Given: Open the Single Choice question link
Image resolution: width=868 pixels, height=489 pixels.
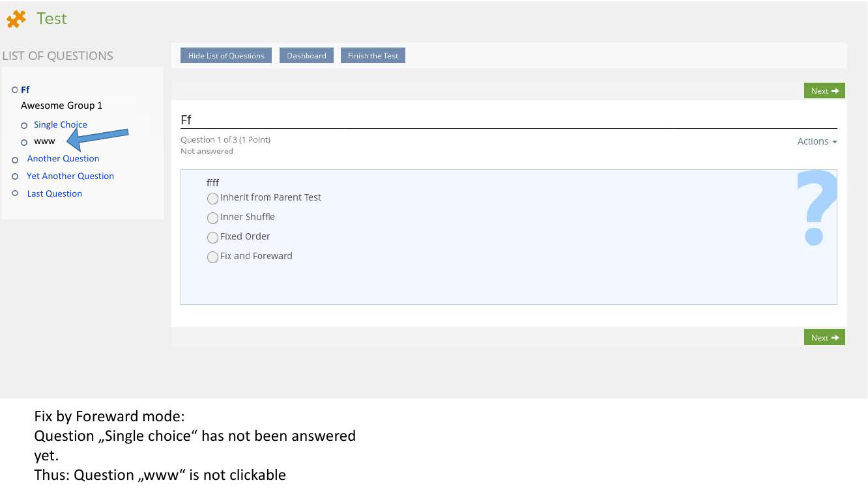Looking at the screenshot, I should 61,125.
